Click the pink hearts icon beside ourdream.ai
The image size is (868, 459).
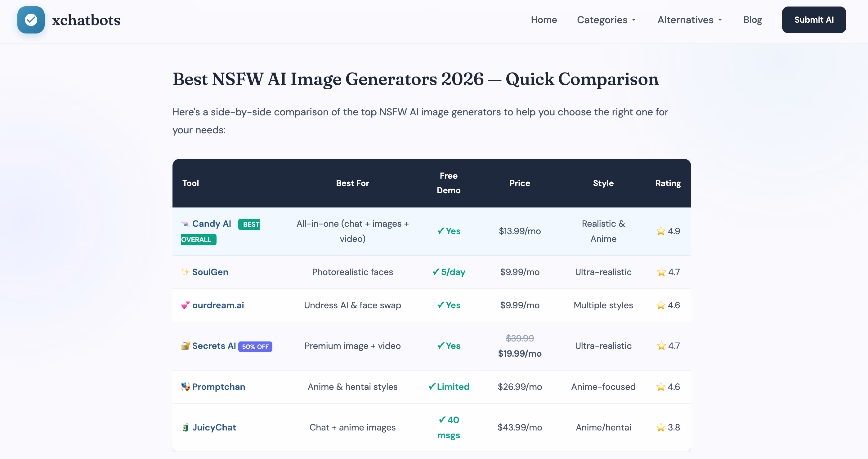click(x=185, y=305)
